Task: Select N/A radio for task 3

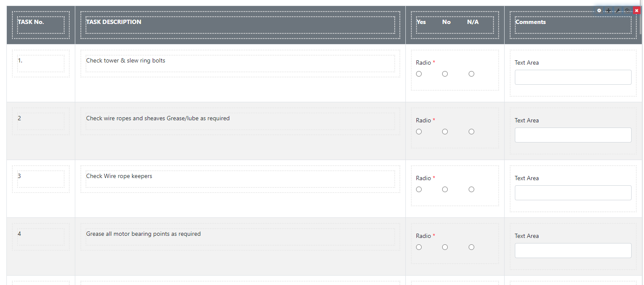Action: pyautogui.click(x=471, y=189)
